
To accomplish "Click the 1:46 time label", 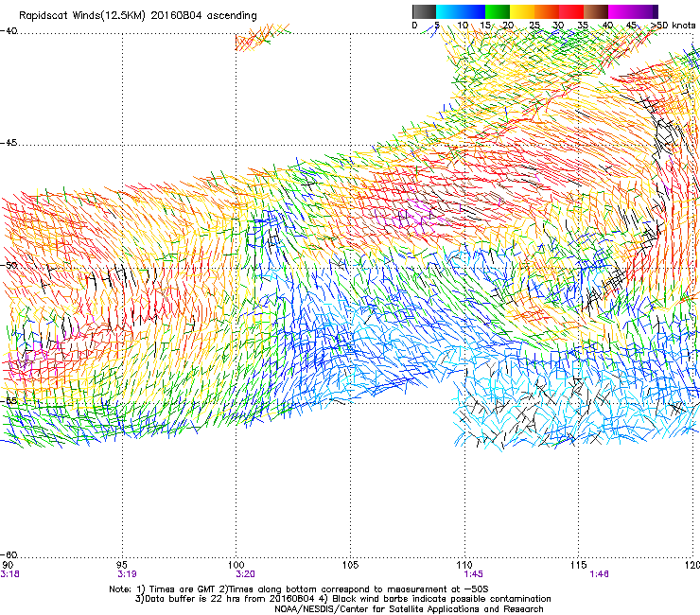I will (599, 574).
